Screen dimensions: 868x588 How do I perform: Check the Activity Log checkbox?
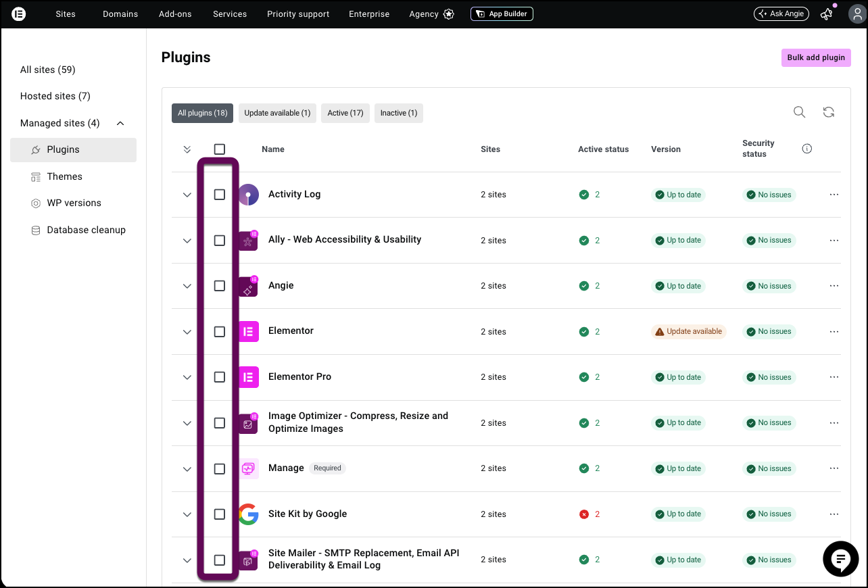pos(219,195)
